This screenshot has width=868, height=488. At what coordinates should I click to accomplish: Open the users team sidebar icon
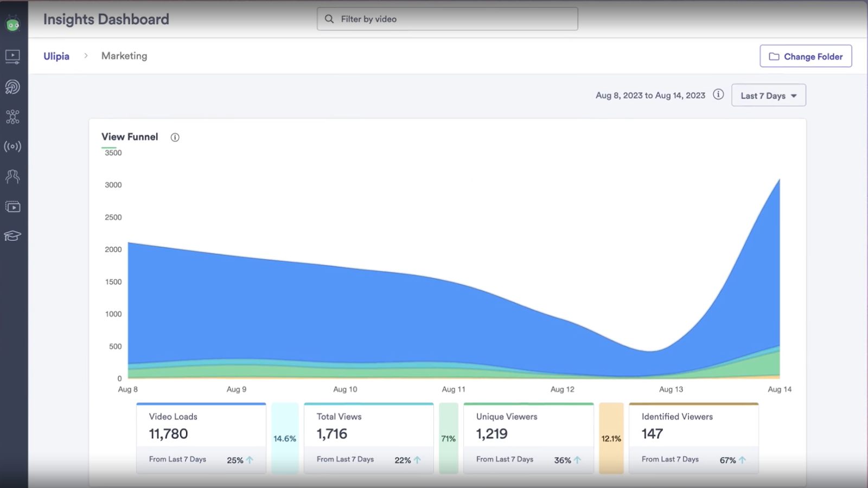point(12,176)
